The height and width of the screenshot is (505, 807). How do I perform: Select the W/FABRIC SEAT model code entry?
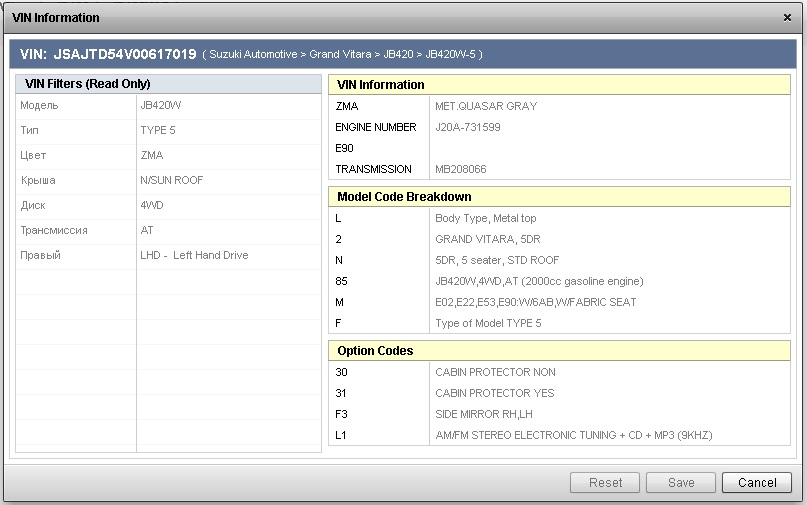535,302
